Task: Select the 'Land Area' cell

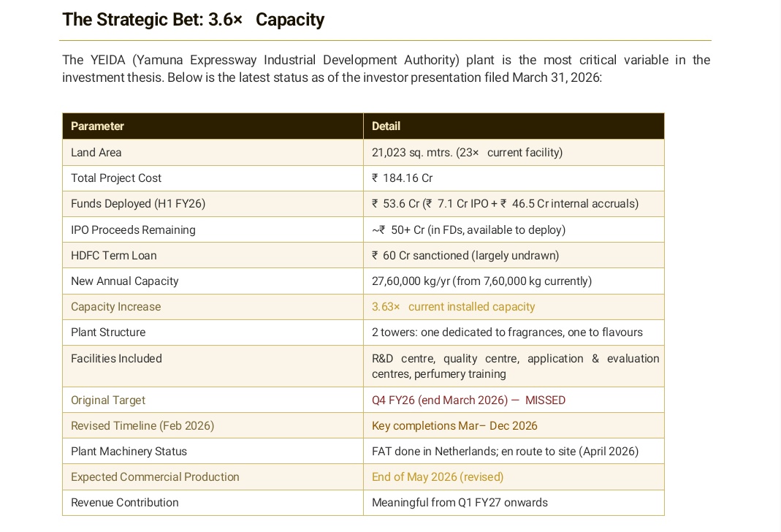Action: click(x=213, y=153)
